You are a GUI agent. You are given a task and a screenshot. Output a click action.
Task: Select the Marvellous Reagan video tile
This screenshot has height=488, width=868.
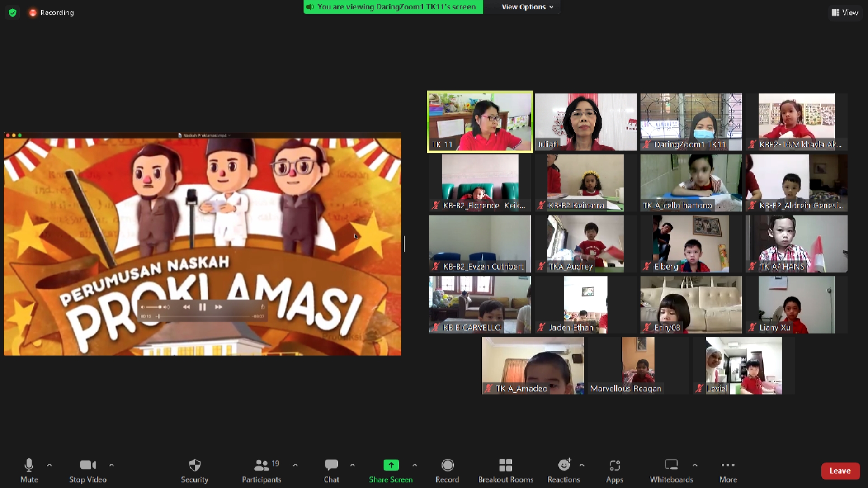638,366
